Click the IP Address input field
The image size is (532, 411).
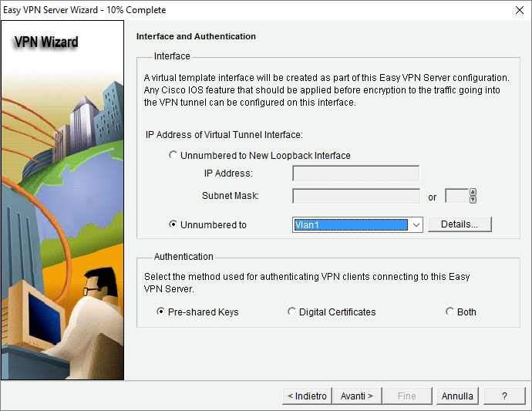(356, 173)
